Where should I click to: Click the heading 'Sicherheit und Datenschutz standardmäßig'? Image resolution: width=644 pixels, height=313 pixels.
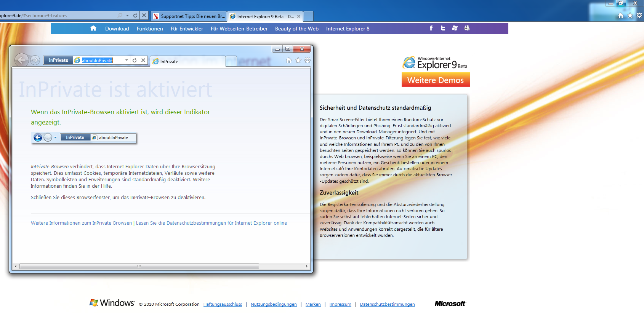coord(375,108)
